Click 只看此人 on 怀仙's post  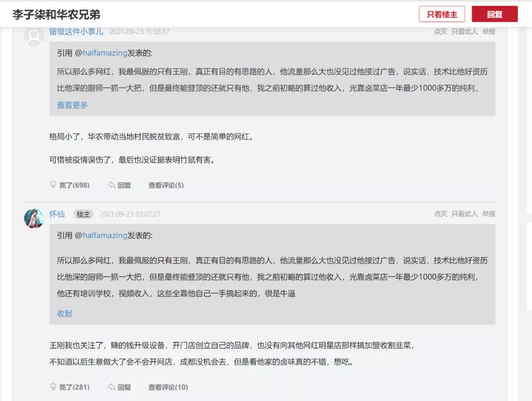[x=465, y=214]
